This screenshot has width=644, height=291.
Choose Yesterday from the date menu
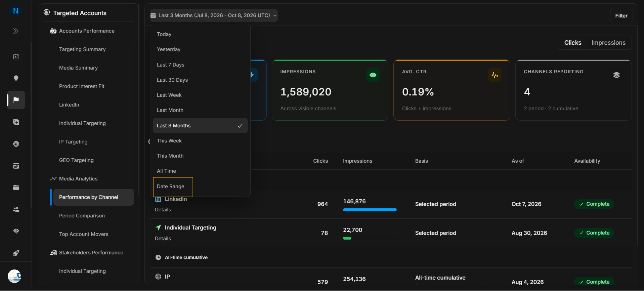[x=200, y=49]
